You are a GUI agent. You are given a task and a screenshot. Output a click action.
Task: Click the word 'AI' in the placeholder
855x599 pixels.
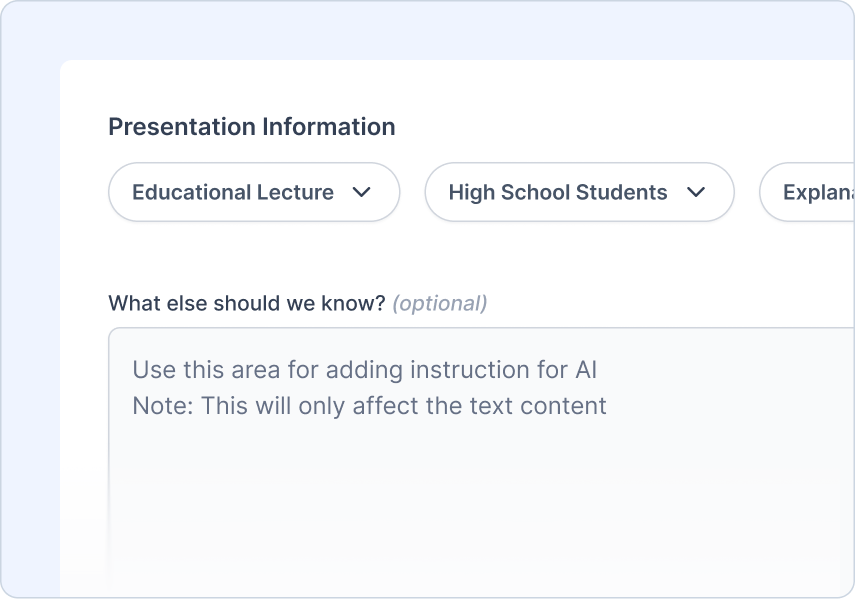585,370
